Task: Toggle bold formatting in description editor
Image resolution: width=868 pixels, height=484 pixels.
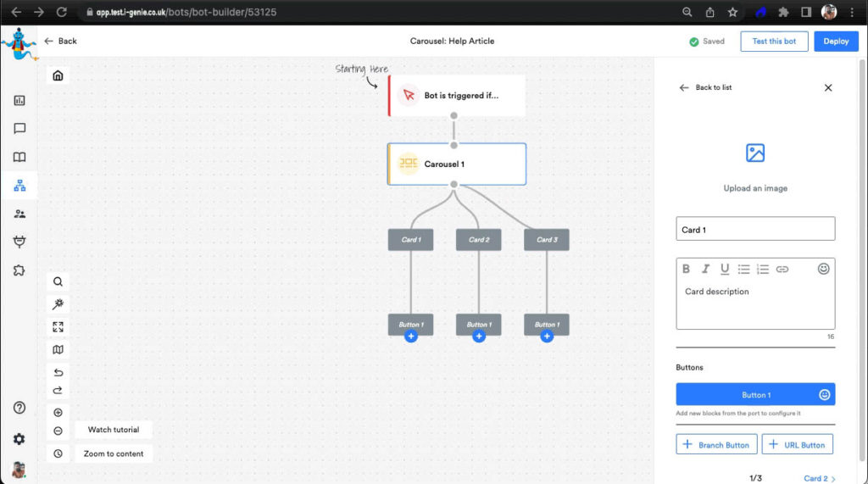Action: click(687, 270)
